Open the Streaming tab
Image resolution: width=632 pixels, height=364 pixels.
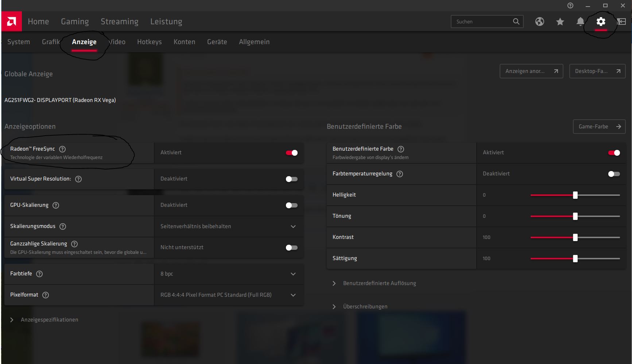point(120,22)
